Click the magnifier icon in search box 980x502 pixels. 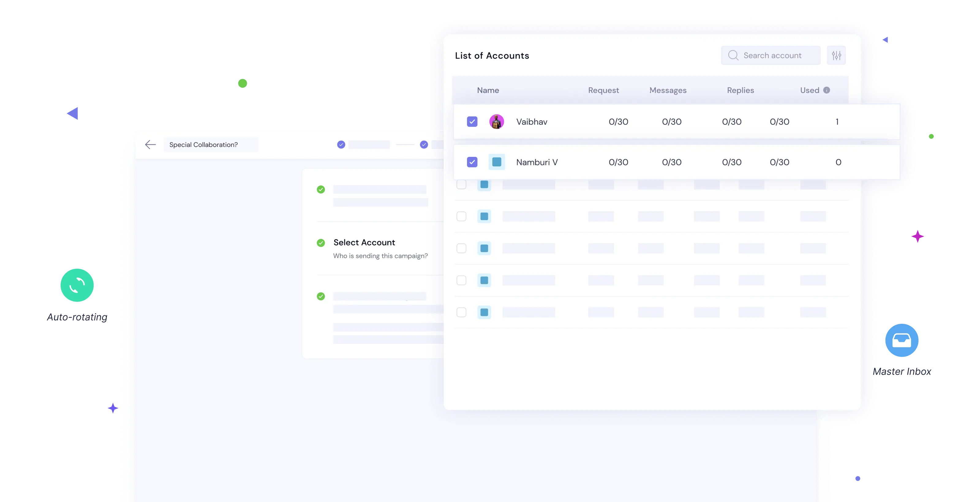[733, 55]
